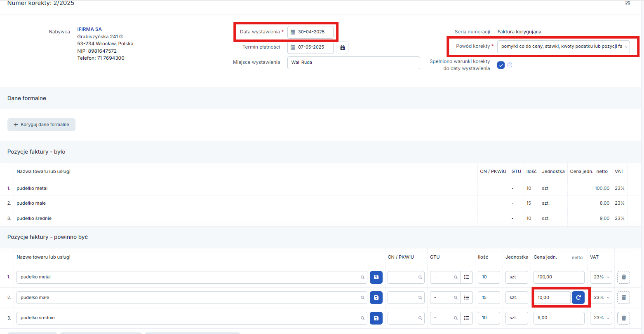This screenshot has height=334, width=644.
Task: Open VAT rate dropdown for pudełko średnie
Action: point(601,318)
